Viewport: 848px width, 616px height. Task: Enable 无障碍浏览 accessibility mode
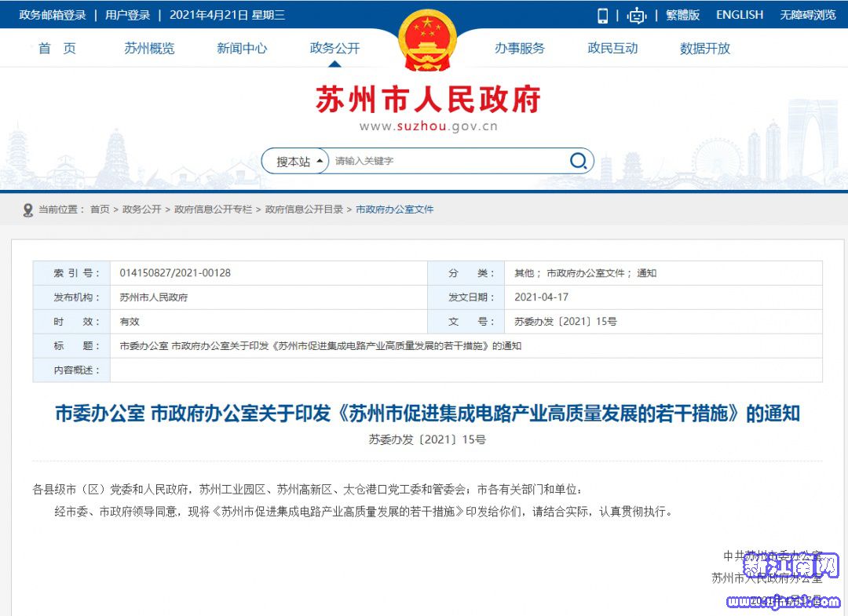coord(807,15)
